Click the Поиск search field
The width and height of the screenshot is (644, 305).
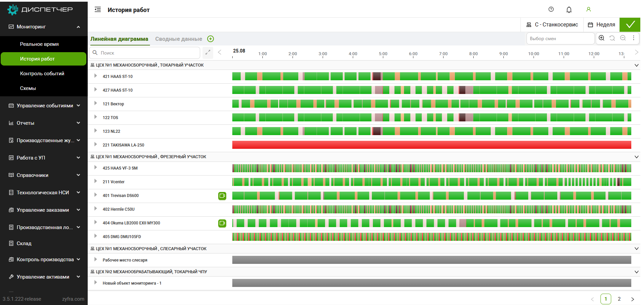pos(147,53)
